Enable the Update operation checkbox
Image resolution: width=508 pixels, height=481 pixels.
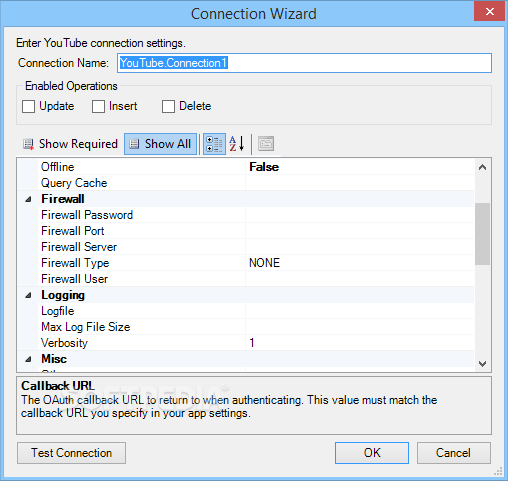[28, 107]
